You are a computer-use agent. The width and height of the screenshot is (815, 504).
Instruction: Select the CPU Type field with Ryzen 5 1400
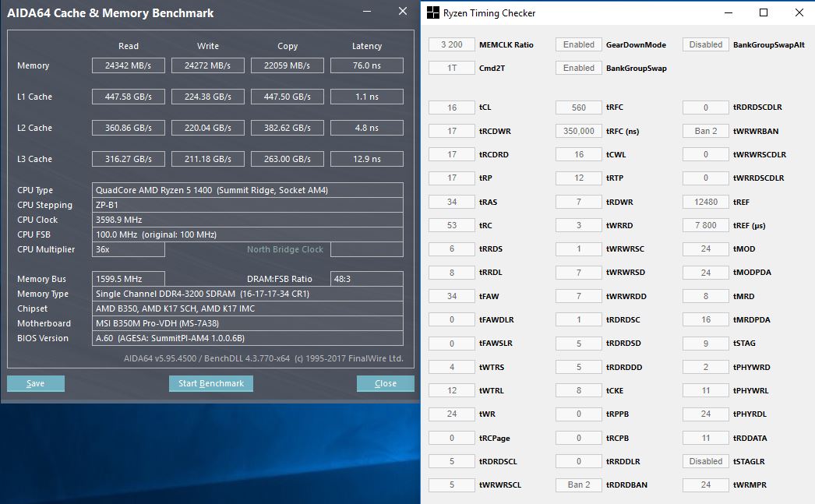point(248,190)
